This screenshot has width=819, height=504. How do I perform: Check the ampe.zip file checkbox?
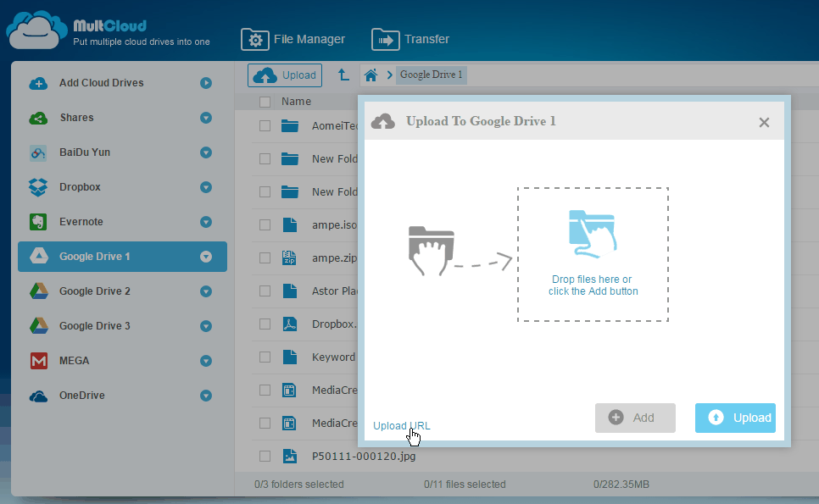(x=265, y=258)
